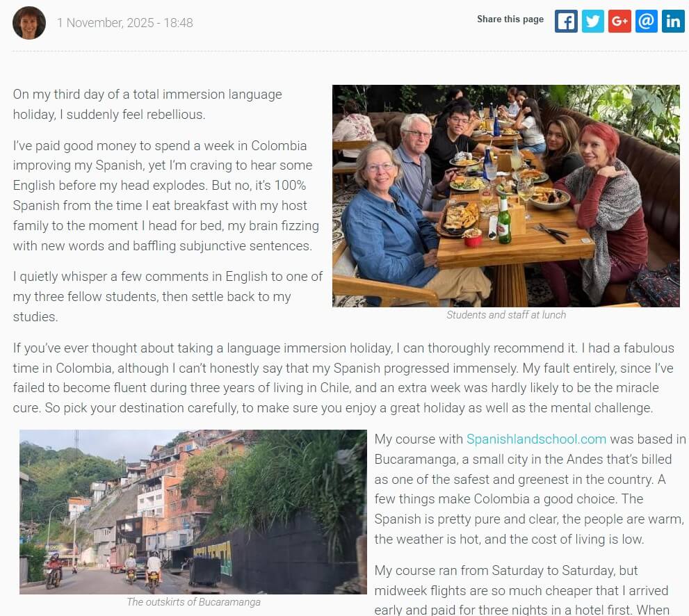Share this page on Facebook
The width and height of the screenshot is (689, 616).
566,21
